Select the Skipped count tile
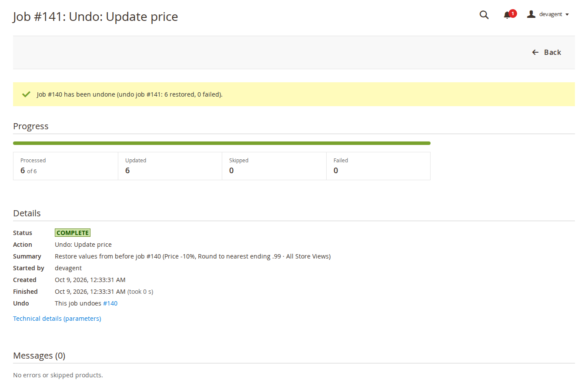This screenshot has height=383, width=588. tap(274, 166)
